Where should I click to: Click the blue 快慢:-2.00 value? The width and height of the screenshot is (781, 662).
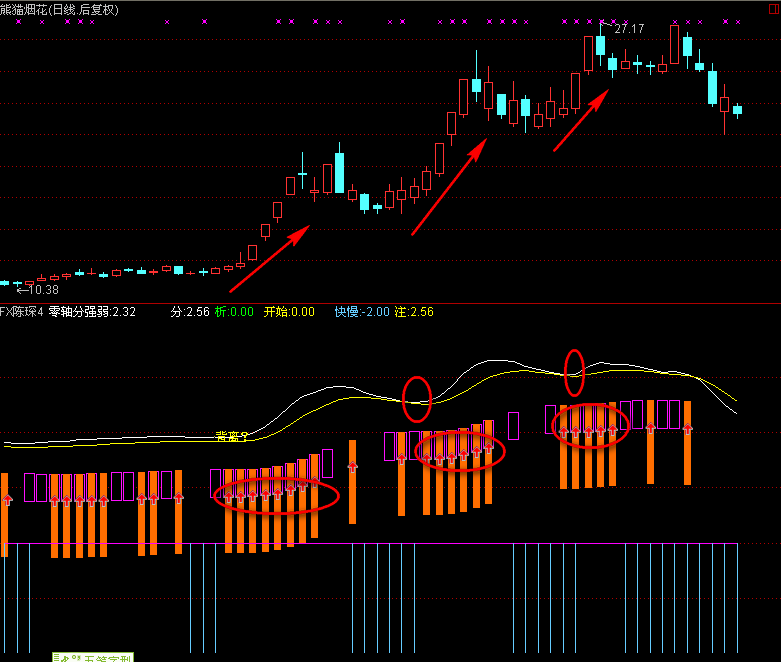(x=362, y=312)
